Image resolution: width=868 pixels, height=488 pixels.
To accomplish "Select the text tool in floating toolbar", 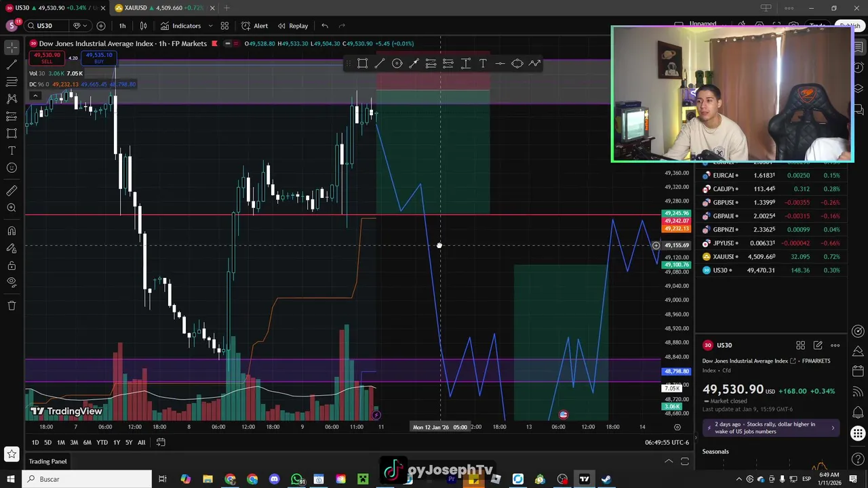I will point(483,64).
